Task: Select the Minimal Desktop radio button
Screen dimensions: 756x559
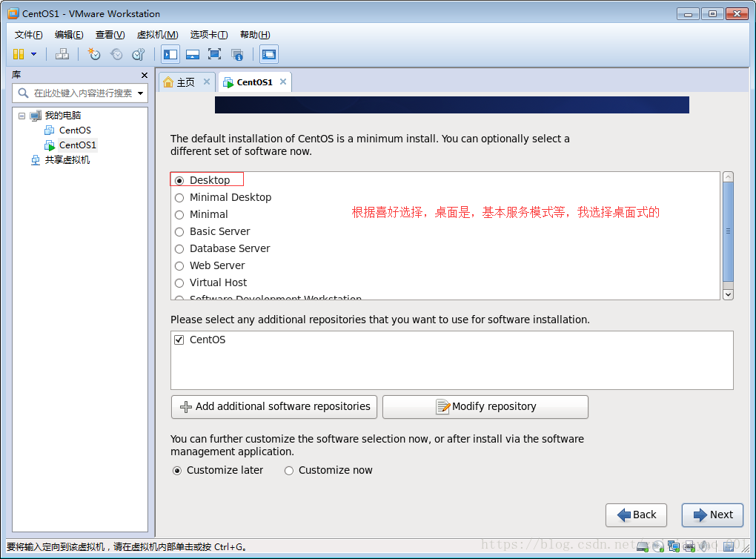Action: 179,198
